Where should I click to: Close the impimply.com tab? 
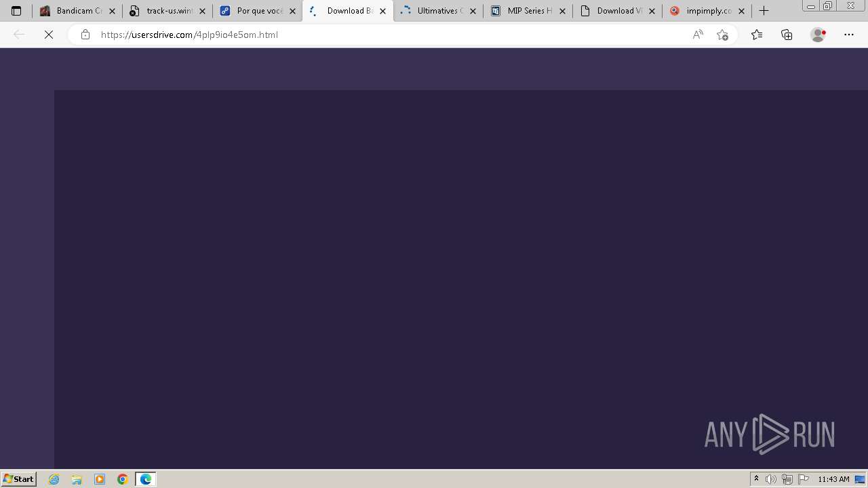(742, 11)
